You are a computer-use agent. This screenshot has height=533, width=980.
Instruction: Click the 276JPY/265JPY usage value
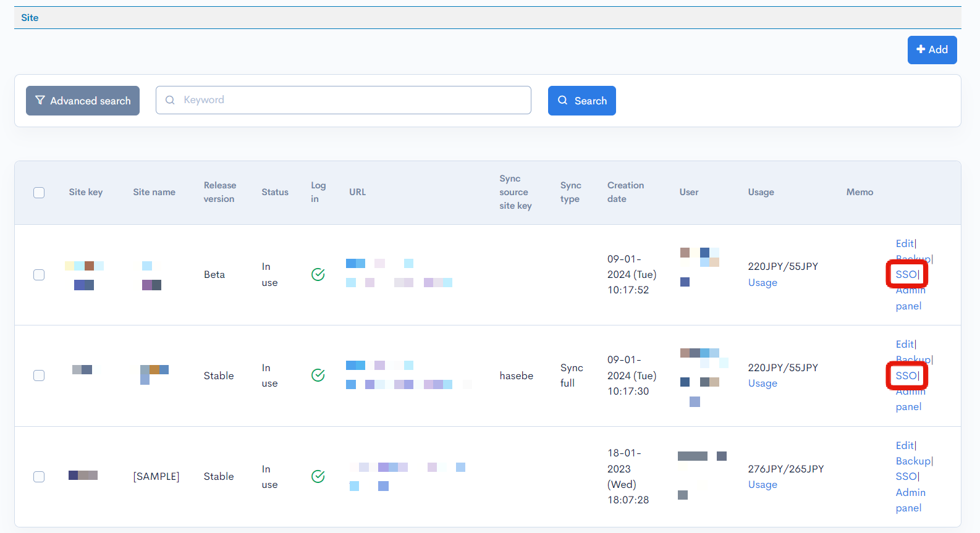click(786, 469)
